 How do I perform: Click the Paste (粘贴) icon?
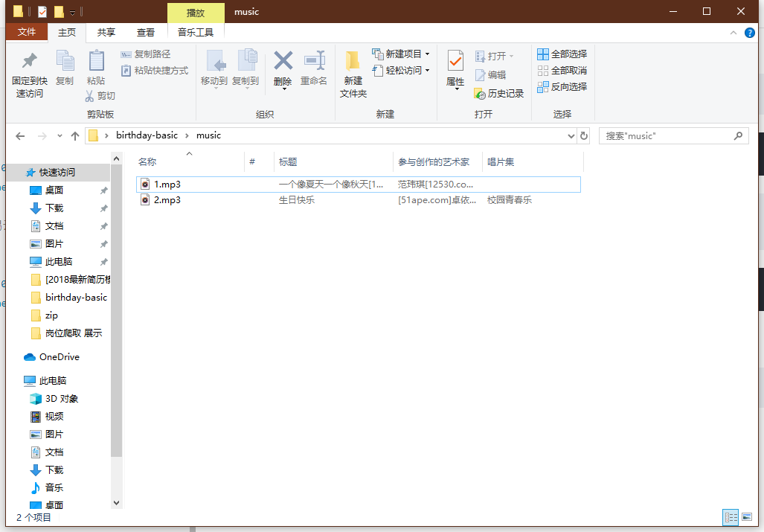pyautogui.click(x=96, y=62)
